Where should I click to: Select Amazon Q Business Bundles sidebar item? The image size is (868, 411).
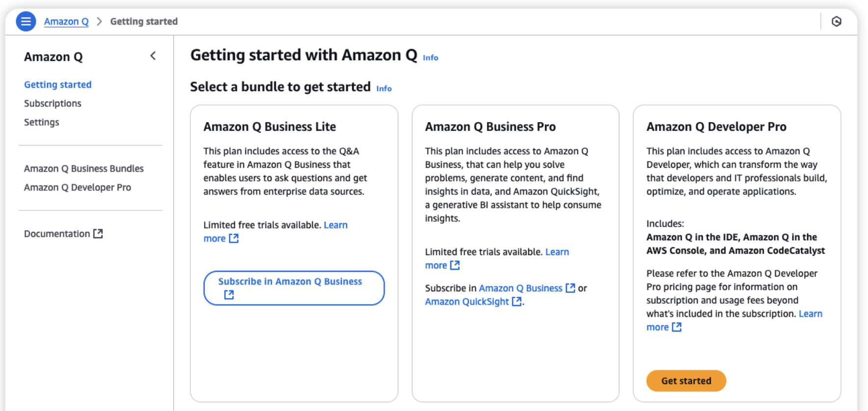tap(83, 168)
